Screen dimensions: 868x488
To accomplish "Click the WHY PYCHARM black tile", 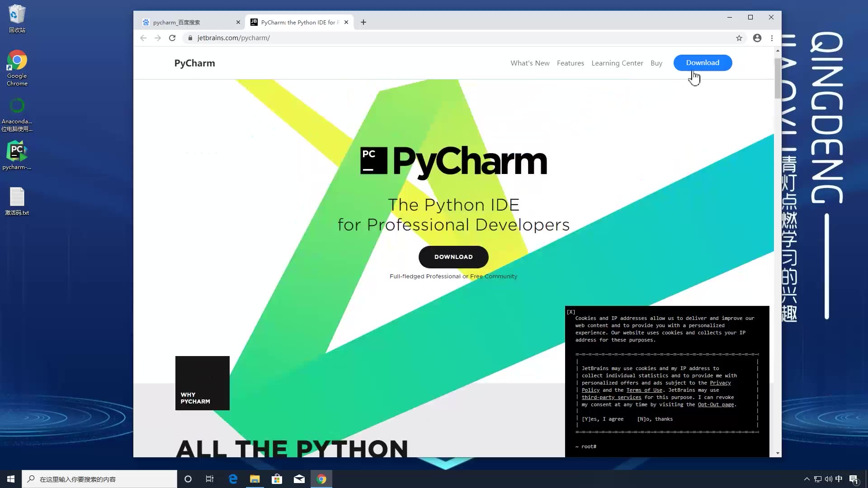I will (x=203, y=383).
